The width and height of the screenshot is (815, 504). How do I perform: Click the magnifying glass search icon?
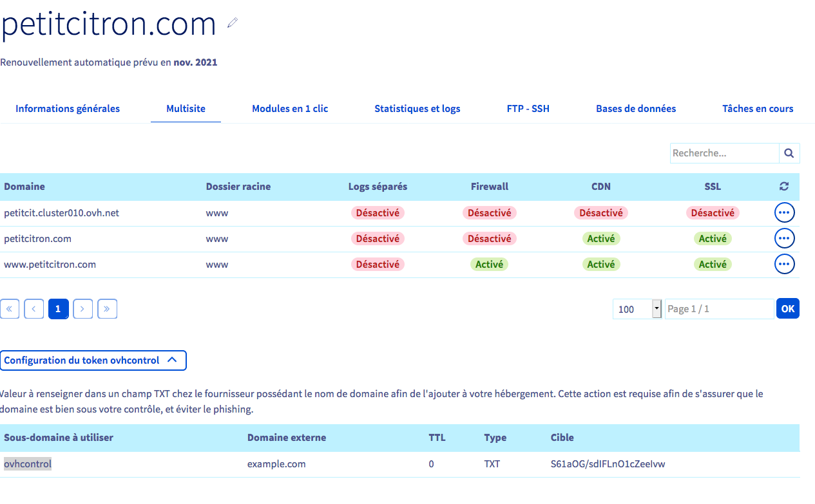click(789, 153)
